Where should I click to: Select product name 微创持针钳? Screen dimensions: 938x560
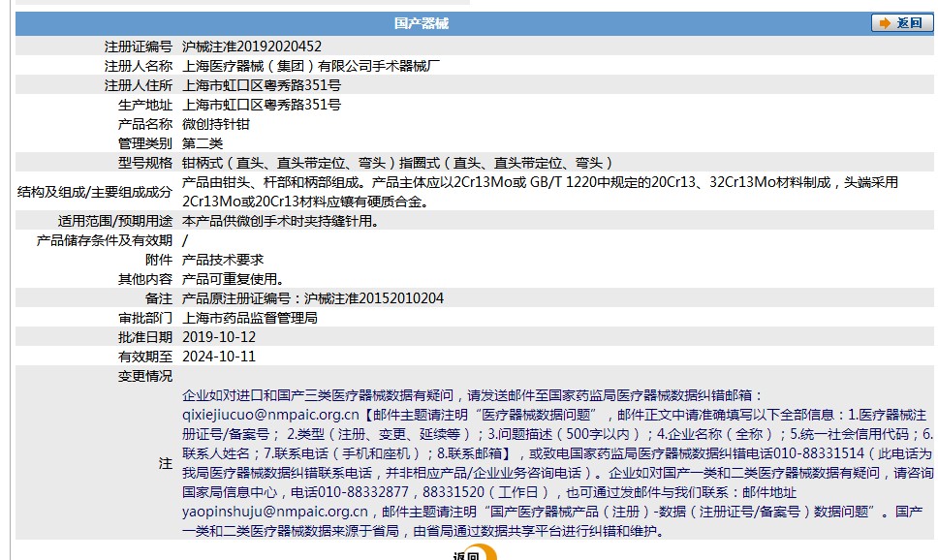click(x=216, y=124)
